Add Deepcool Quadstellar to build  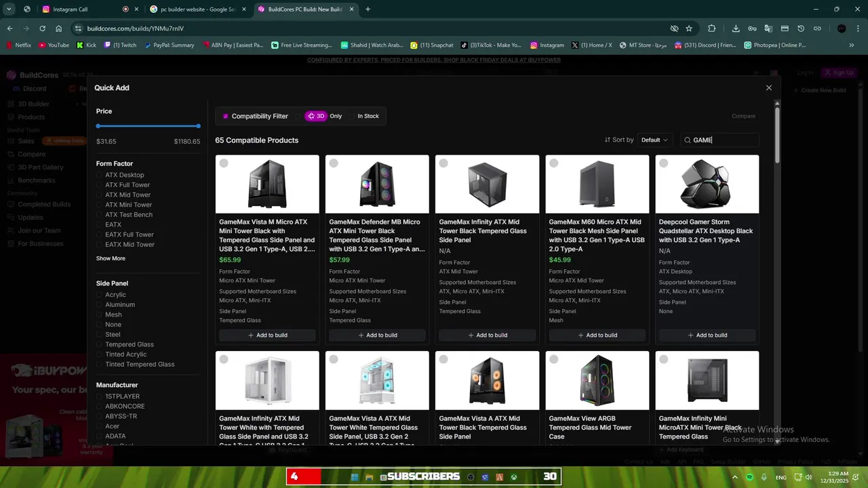(707, 335)
